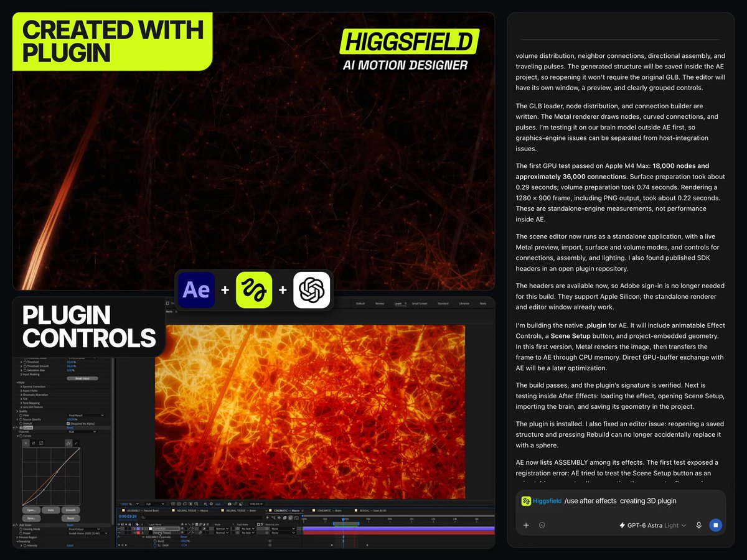Open layer 1 Mode Normal dropdown
This screenshot has height=560, width=747.
pos(222,529)
